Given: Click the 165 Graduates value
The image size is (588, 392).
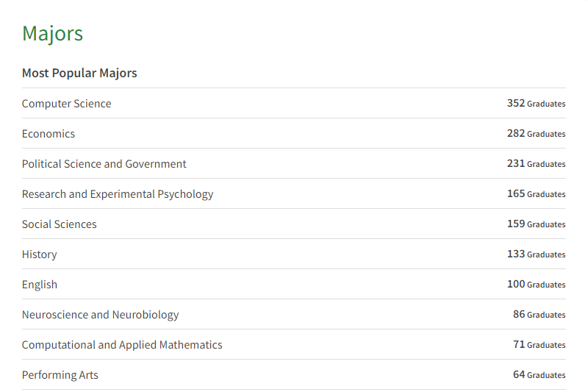Looking at the screenshot, I should pyautogui.click(x=536, y=194).
